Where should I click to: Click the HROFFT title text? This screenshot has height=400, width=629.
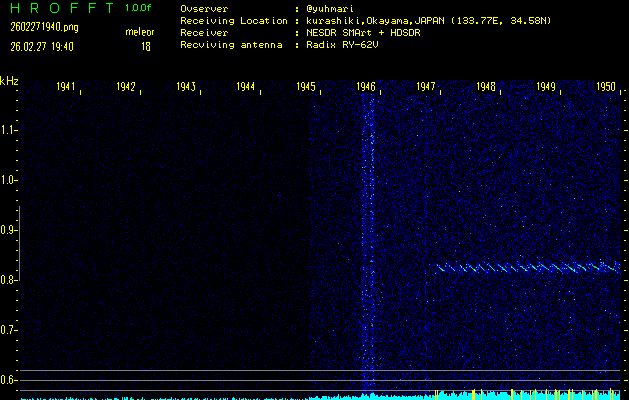pyautogui.click(x=57, y=8)
